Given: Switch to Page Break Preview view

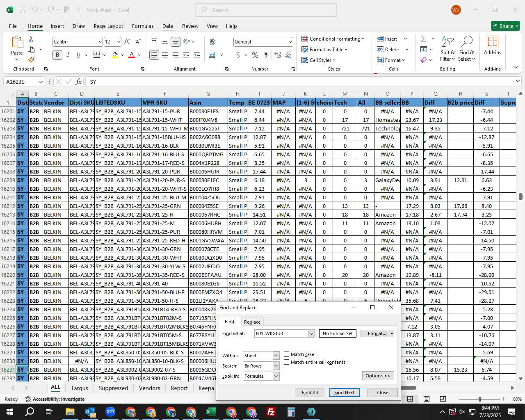Looking at the screenshot, I should (443, 399).
